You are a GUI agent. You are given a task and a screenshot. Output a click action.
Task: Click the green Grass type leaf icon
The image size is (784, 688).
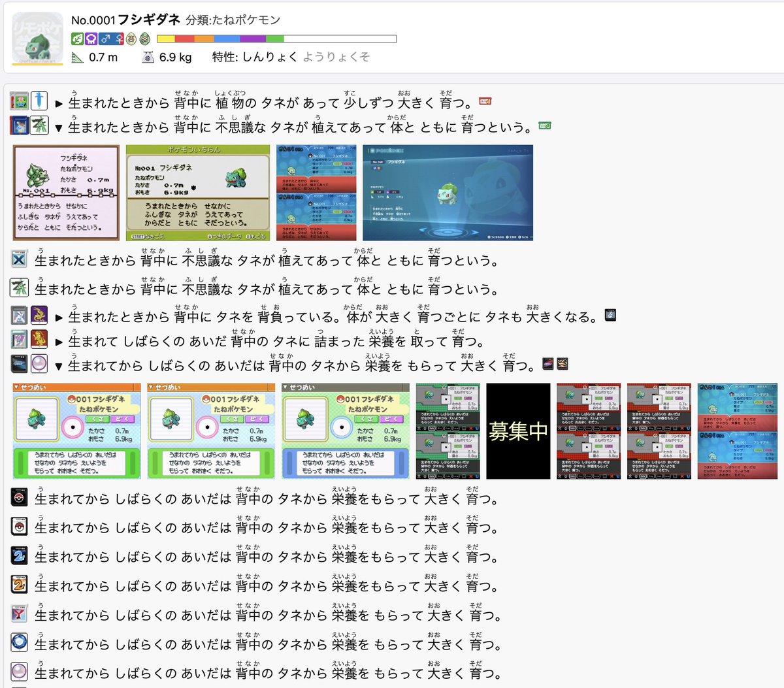[78, 39]
